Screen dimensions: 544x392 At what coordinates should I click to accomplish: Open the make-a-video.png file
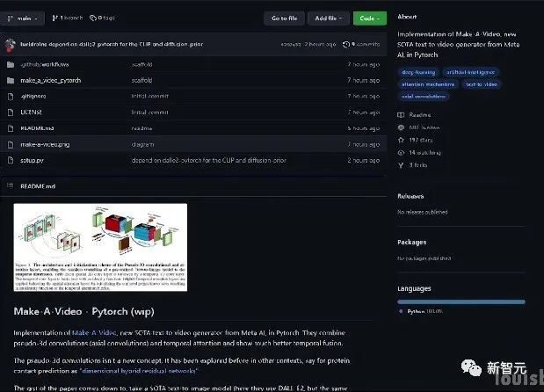45,144
